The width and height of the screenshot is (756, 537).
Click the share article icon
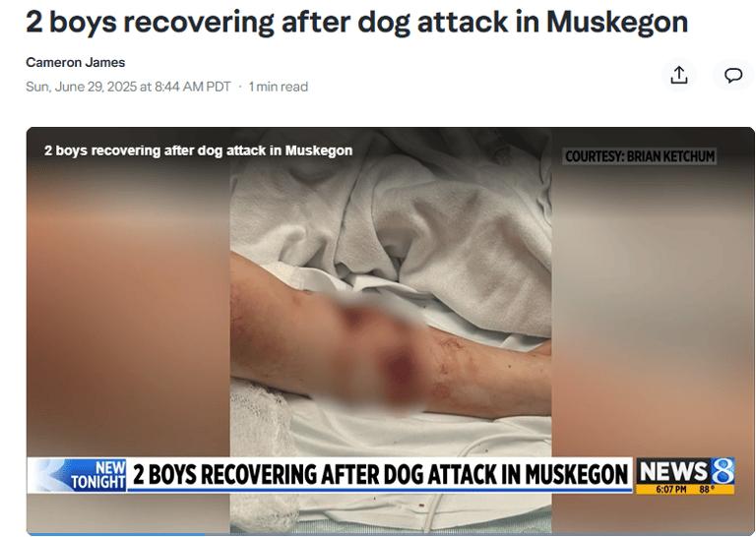679,75
